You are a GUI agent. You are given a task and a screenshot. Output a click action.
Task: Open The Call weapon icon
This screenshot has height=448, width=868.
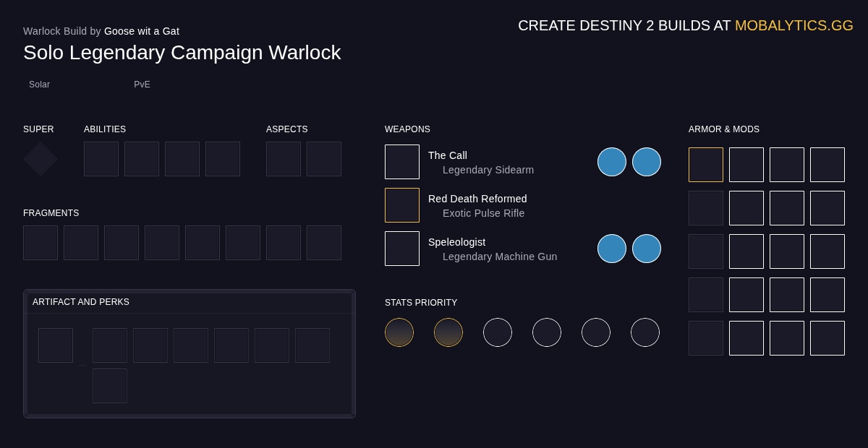coord(402,162)
